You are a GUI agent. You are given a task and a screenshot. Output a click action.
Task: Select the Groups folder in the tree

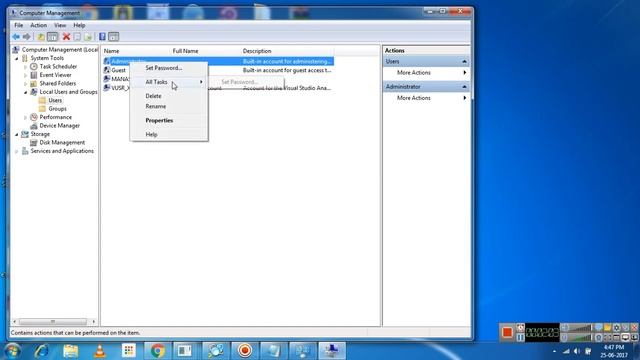[57, 109]
